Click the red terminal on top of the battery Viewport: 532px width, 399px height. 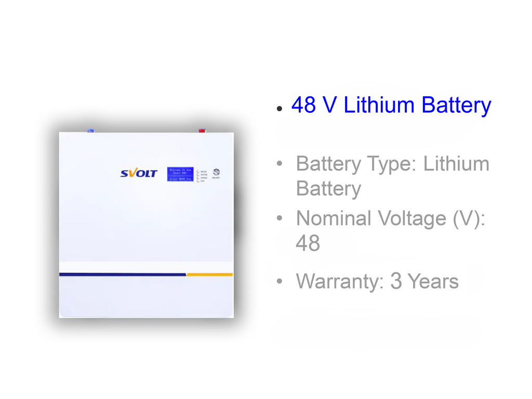202,130
